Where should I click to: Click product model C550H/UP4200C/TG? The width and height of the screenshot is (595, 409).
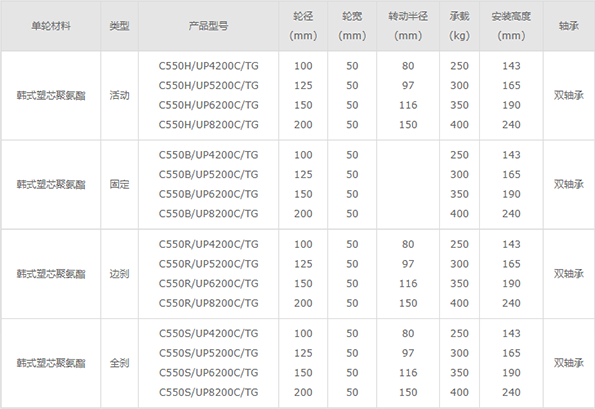point(208,66)
